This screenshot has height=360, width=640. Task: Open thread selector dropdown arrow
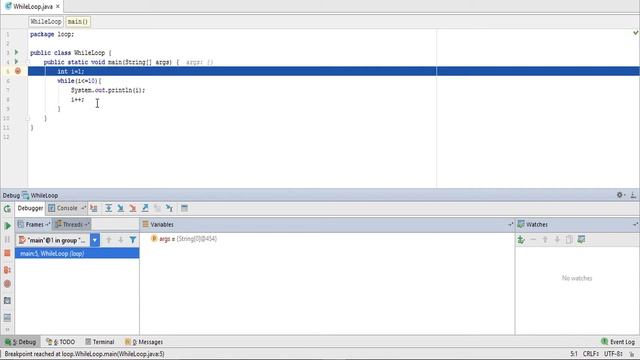point(95,240)
